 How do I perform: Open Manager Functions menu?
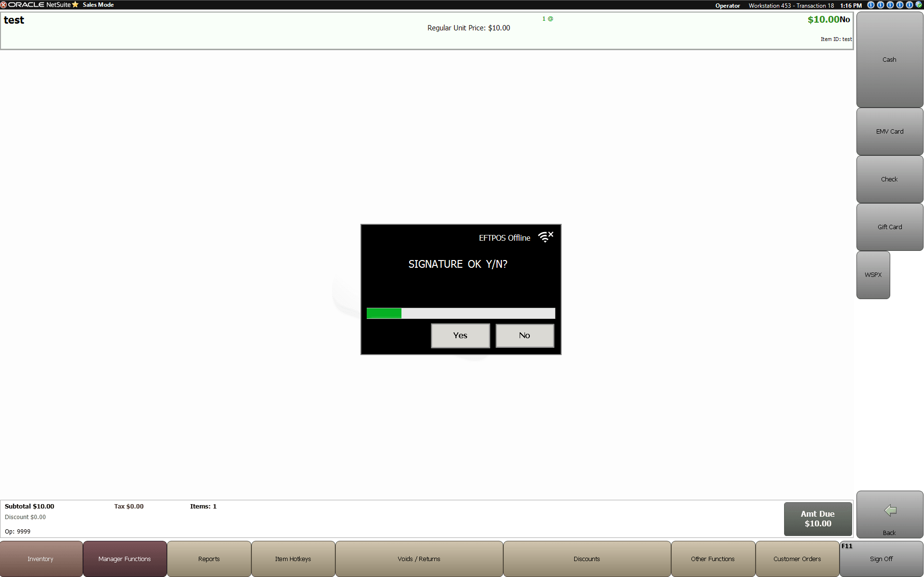point(124,559)
